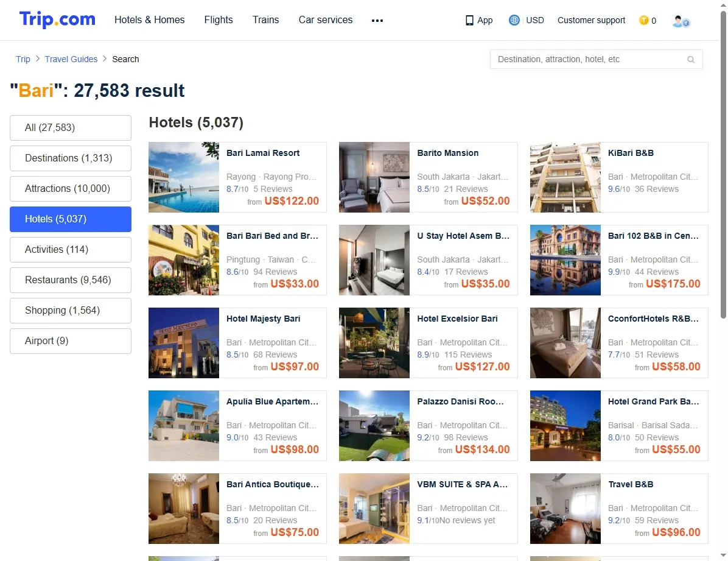Open Hotel Excelsior Bari title

[x=457, y=319]
